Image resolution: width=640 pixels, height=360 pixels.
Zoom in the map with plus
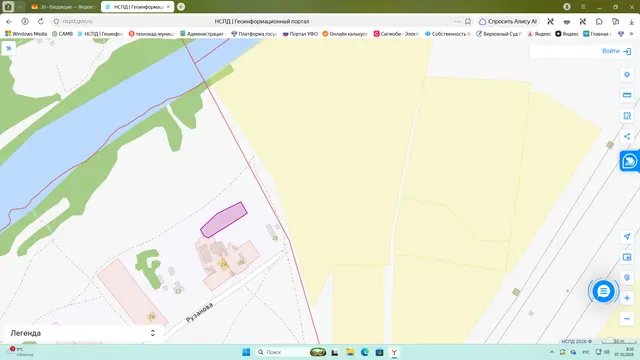pyautogui.click(x=627, y=298)
